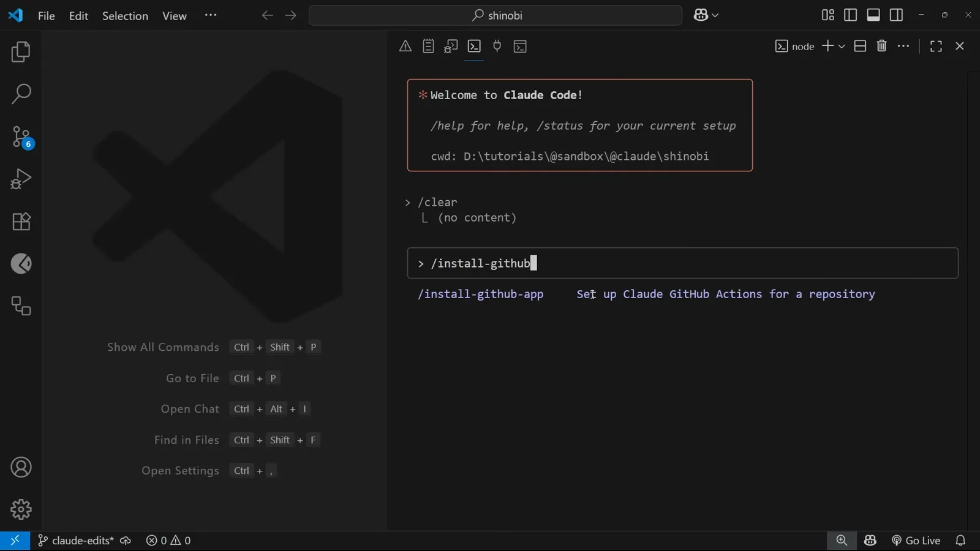Image resolution: width=980 pixels, height=551 pixels.
Task: Select the /install-github-app suggestion
Action: point(480,294)
